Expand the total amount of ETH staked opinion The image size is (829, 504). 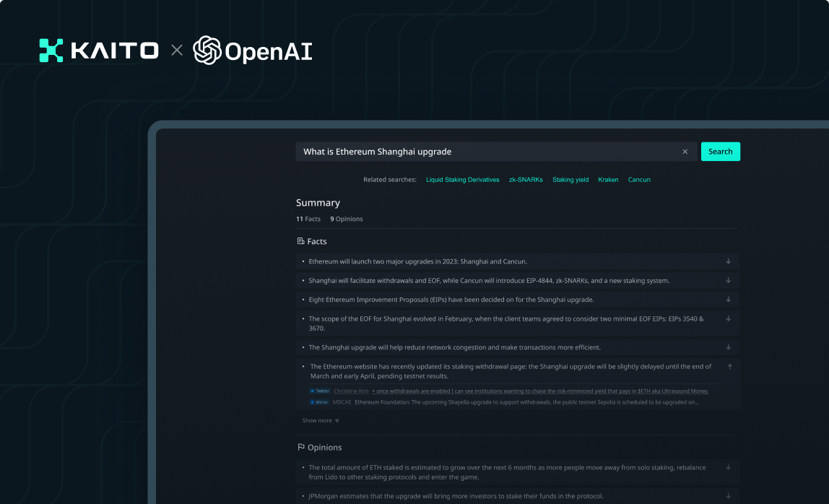click(728, 468)
